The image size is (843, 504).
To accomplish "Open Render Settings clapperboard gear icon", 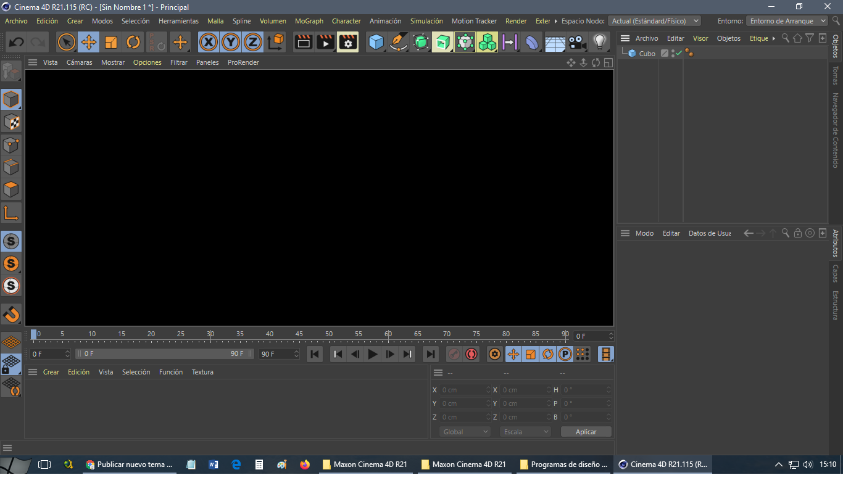I will (347, 43).
